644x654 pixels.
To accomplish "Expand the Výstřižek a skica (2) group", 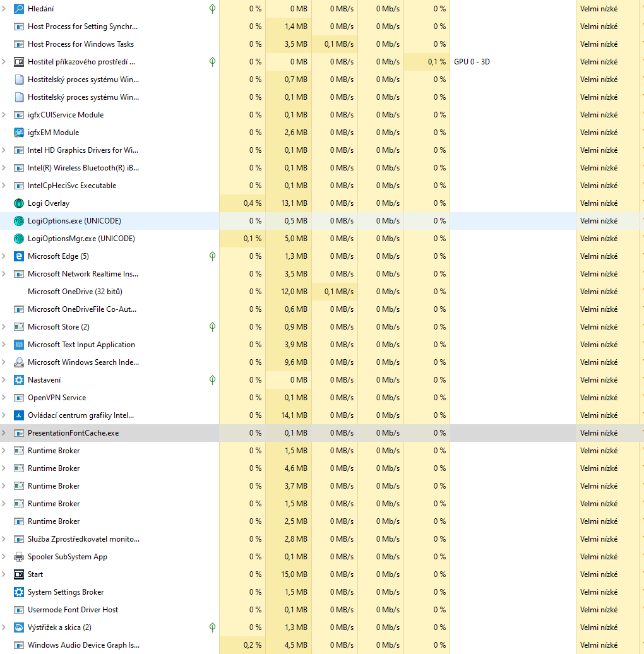I will (x=4, y=627).
